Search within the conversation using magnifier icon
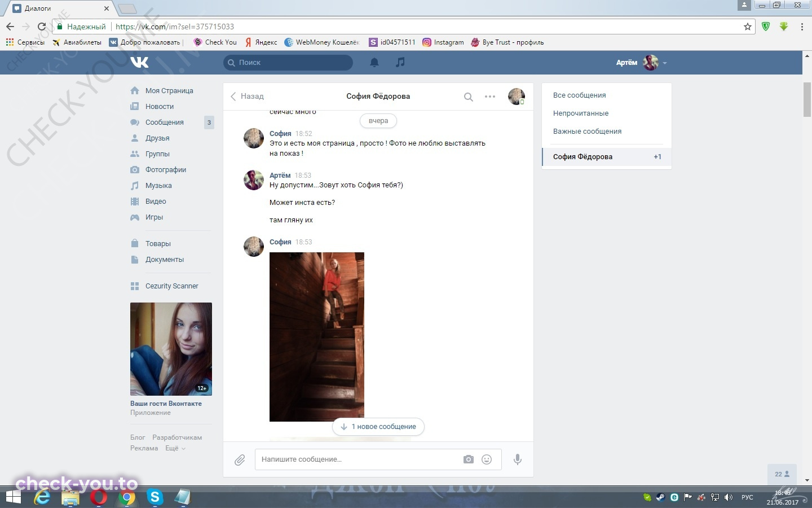Image resolution: width=812 pixels, height=508 pixels. click(x=468, y=97)
